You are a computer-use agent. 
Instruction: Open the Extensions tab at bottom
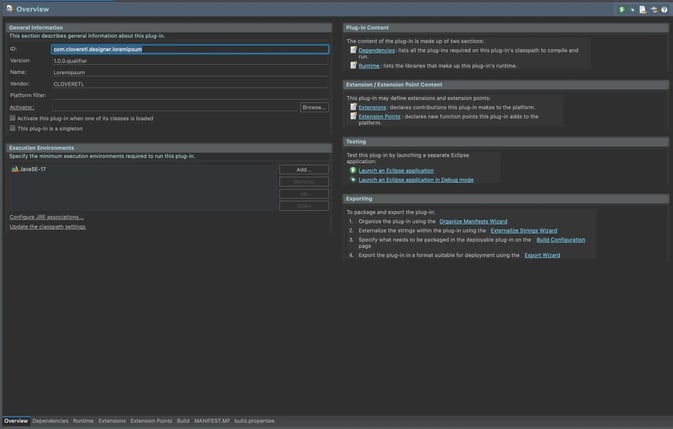(112, 421)
